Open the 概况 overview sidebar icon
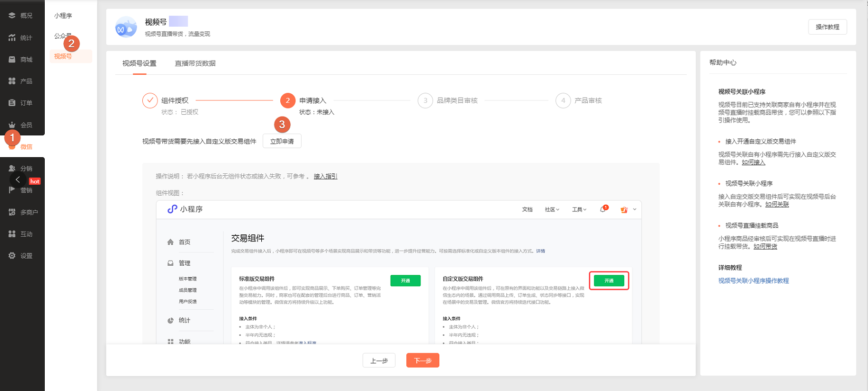 click(x=12, y=16)
